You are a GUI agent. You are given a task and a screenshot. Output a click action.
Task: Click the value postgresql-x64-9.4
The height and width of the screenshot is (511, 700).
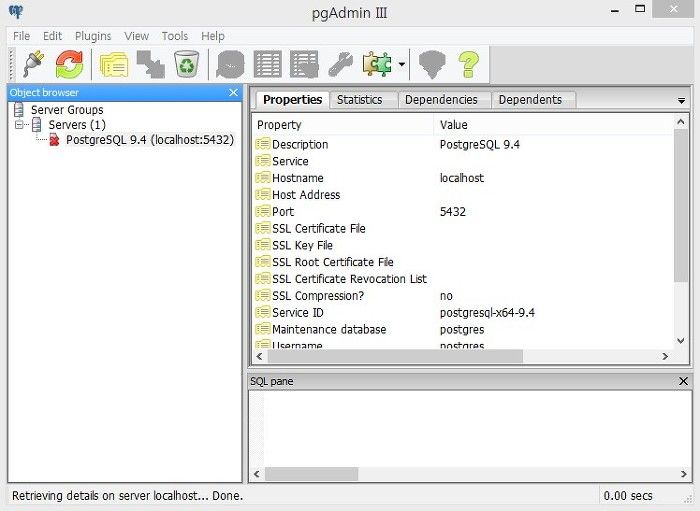point(487,312)
